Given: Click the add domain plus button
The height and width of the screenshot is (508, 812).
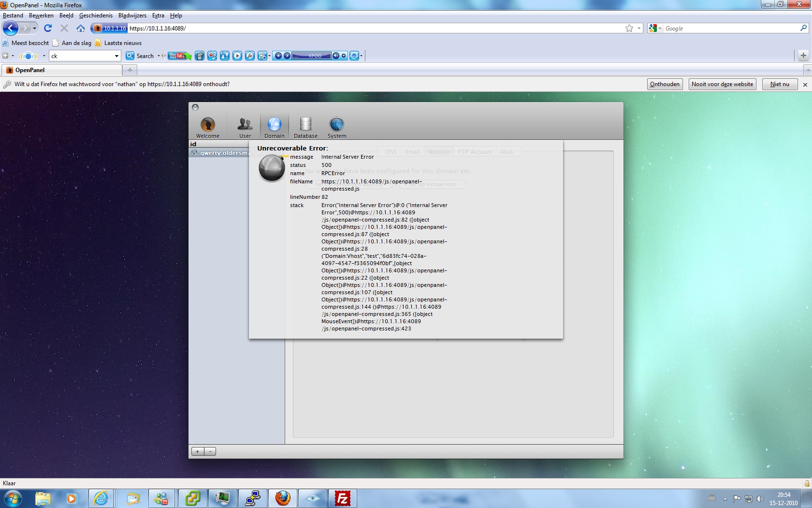Looking at the screenshot, I should tap(198, 451).
